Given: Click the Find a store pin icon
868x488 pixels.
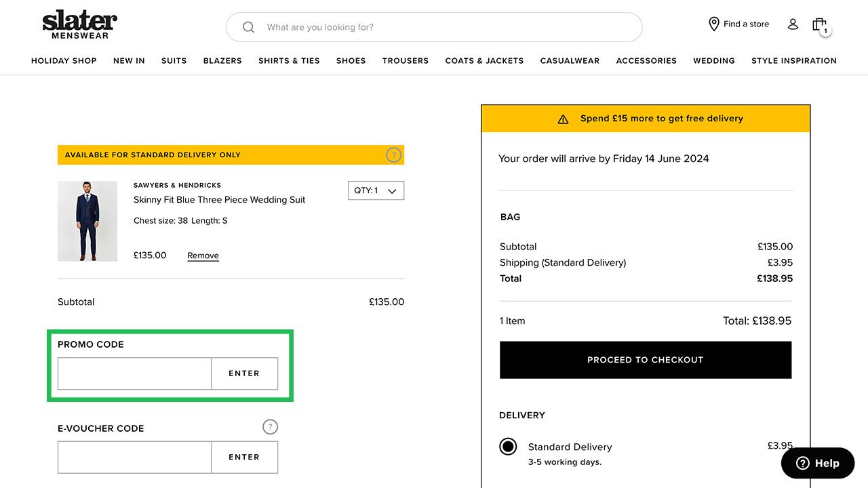Looking at the screenshot, I should point(713,24).
